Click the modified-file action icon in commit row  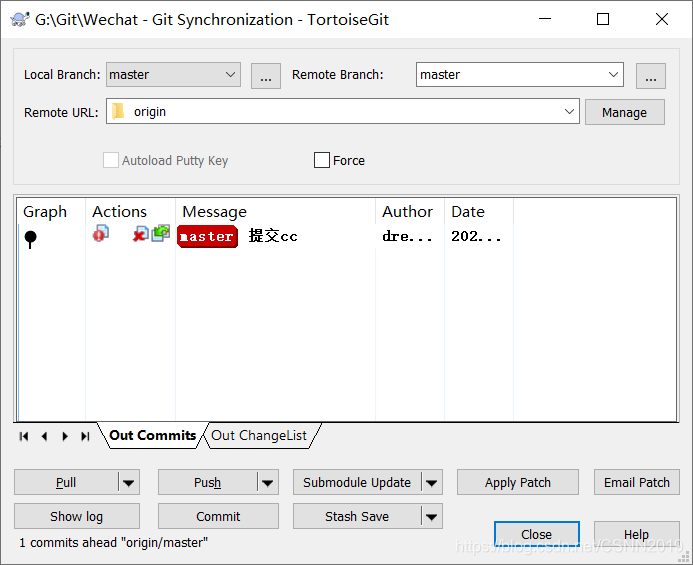pyautogui.click(x=101, y=233)
